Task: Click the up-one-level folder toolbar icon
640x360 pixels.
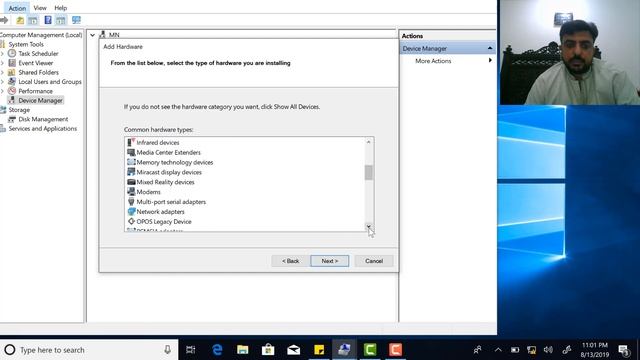Action: (x=20, y=20)
